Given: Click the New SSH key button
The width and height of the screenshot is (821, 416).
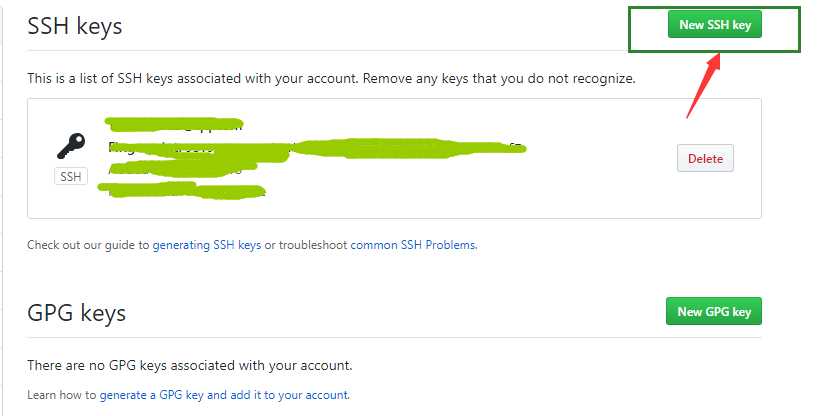Looking at the screenshot, I should coord(715,25).
